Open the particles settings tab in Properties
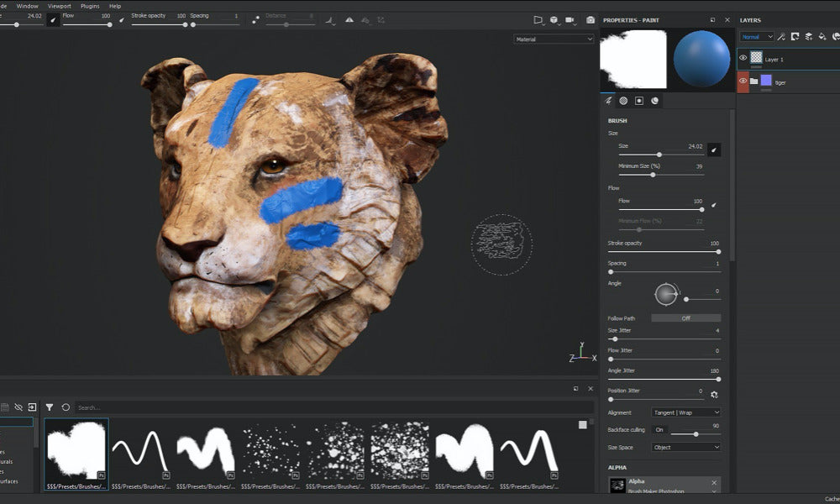Image resolution: width=840 pixels, height=504 pixels. coord(655,101)
